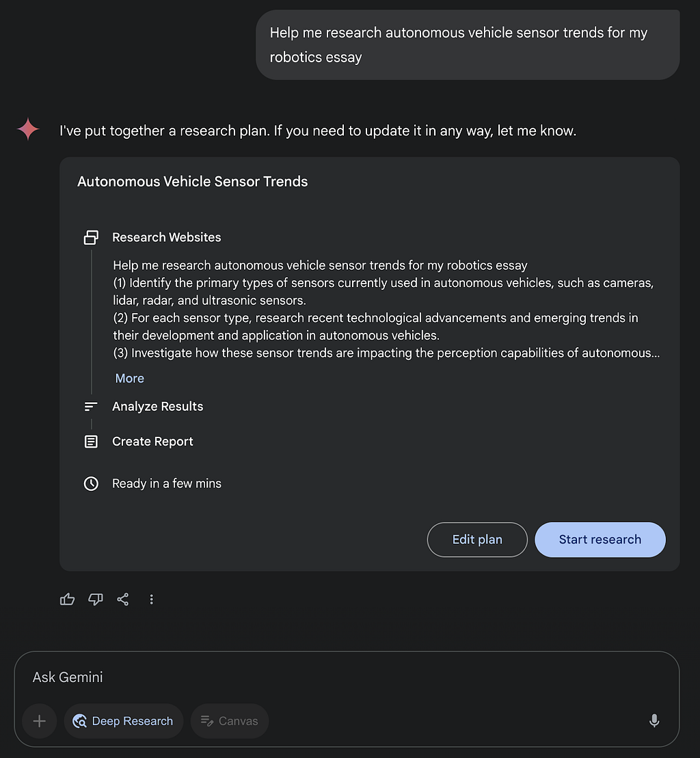Click the thumbs up icon
This screenshot has height=758, width=700.
pos(67,599)
